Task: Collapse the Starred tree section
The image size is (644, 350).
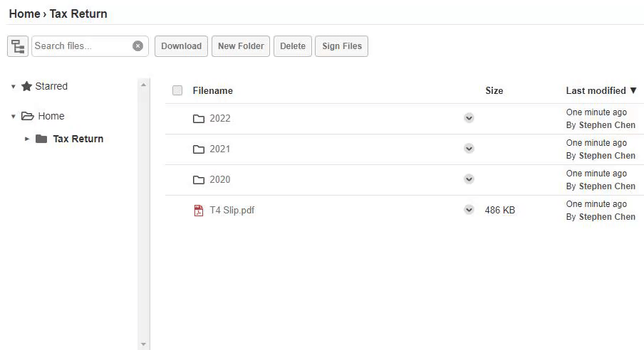Action: point(13,87)
